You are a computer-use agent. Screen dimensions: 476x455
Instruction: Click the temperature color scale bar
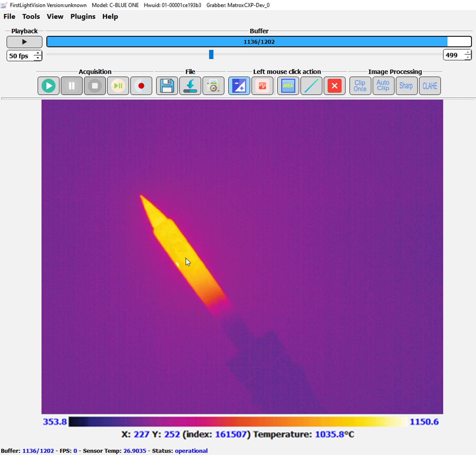point(238,422)
